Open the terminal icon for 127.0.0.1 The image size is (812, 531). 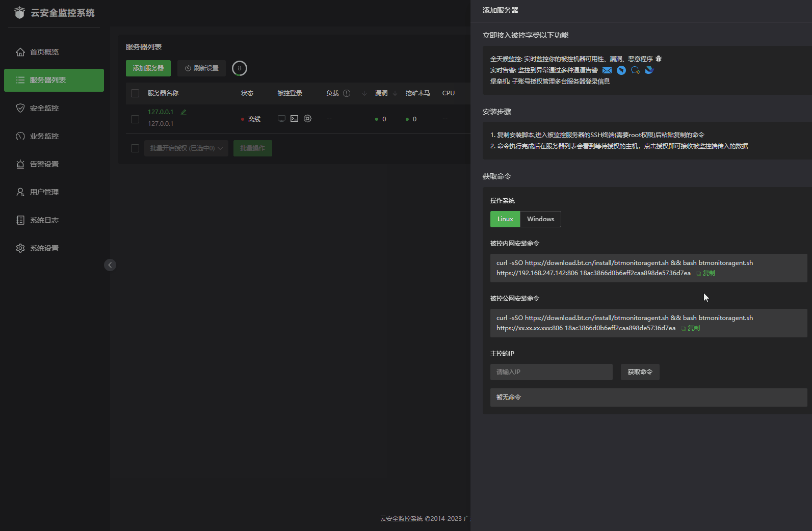pos(294,119)
